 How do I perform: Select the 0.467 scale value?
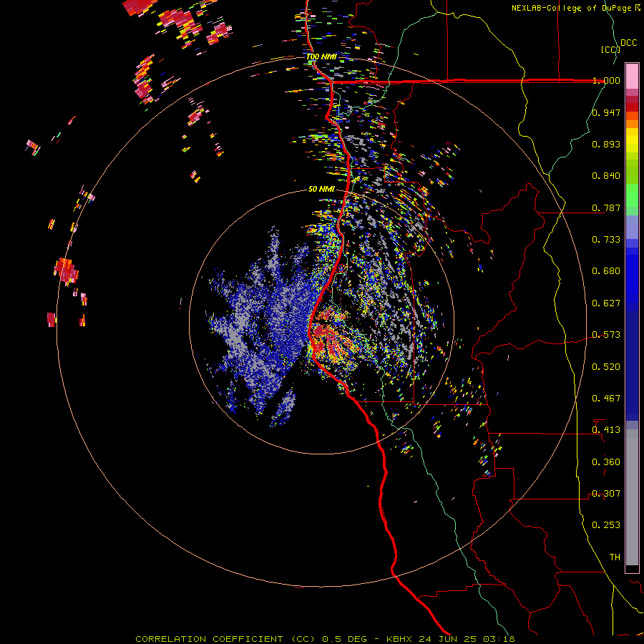(x=606, y=399)
